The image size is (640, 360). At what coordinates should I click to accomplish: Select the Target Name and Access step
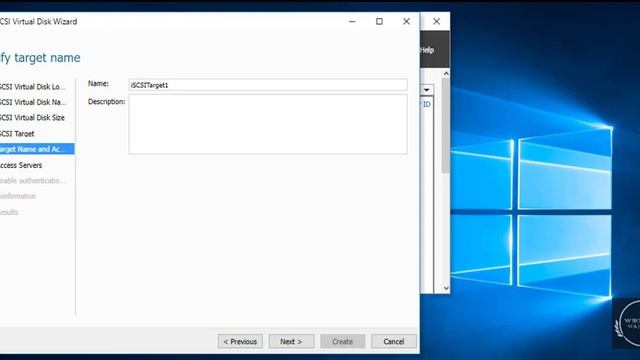(37, 149)
